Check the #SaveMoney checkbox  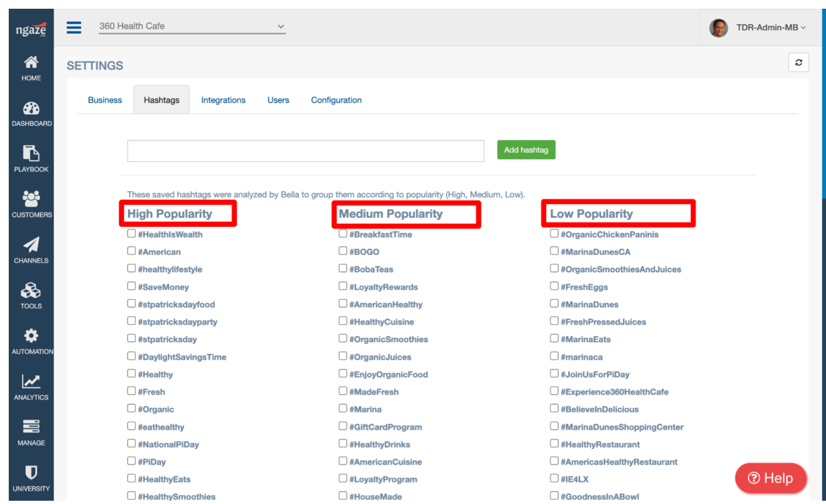pyautogui.click(x=131, y=286)
